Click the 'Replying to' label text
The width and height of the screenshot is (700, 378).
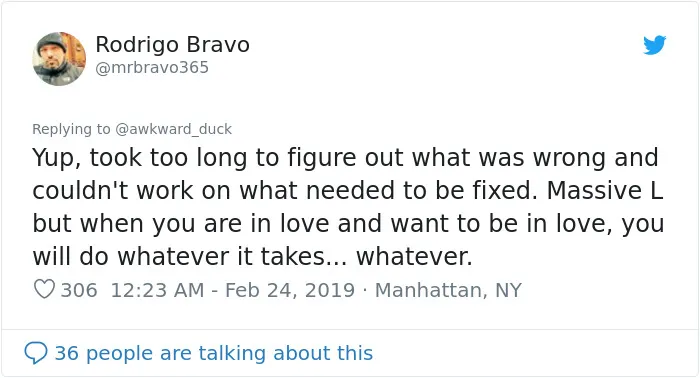coord(71,129)
